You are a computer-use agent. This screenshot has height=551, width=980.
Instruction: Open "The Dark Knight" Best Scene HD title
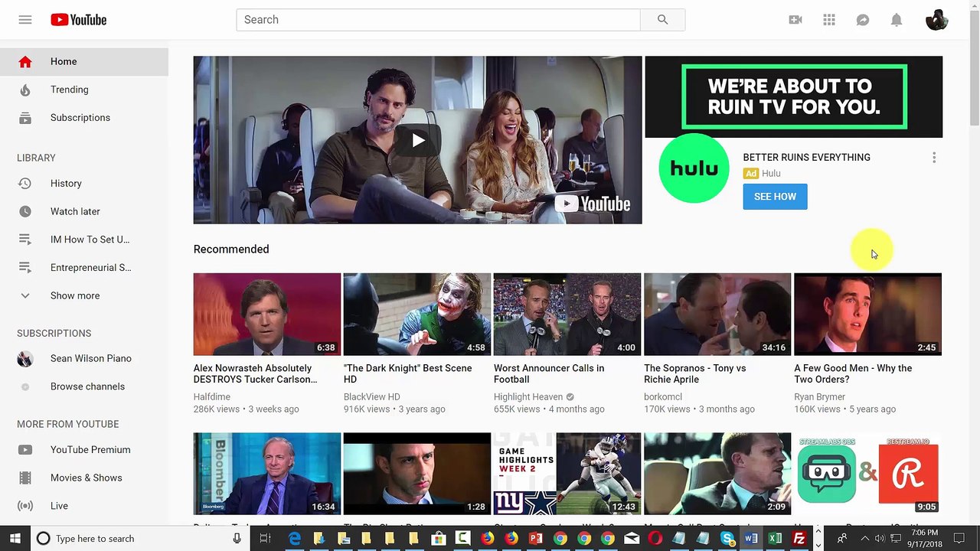[408, 373]
